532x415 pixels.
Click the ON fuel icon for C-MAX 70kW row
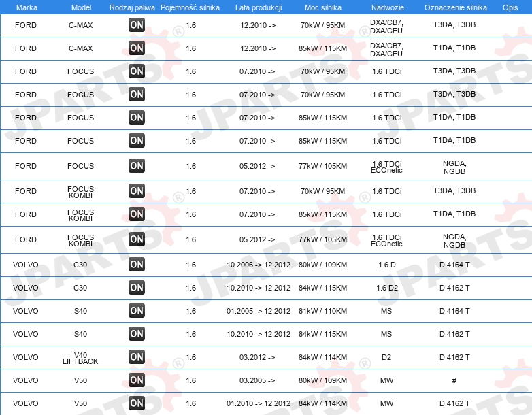[x=136, y=24]
